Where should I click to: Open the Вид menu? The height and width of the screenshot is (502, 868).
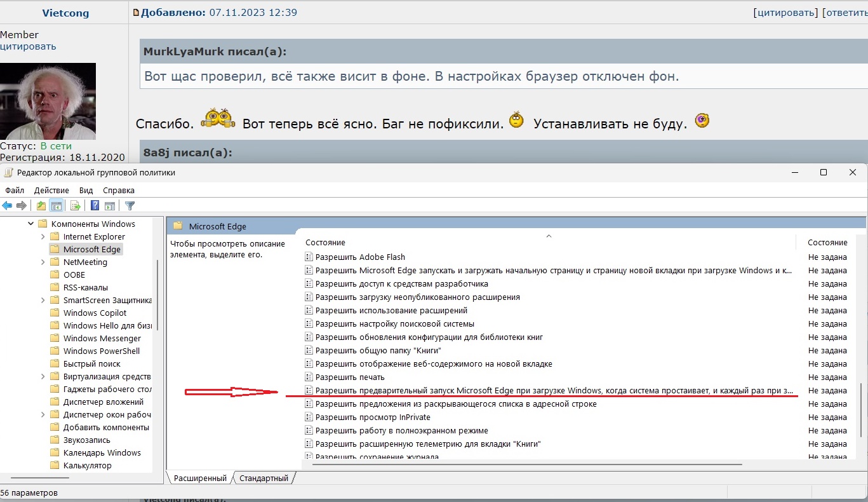(x=86, y=190)
